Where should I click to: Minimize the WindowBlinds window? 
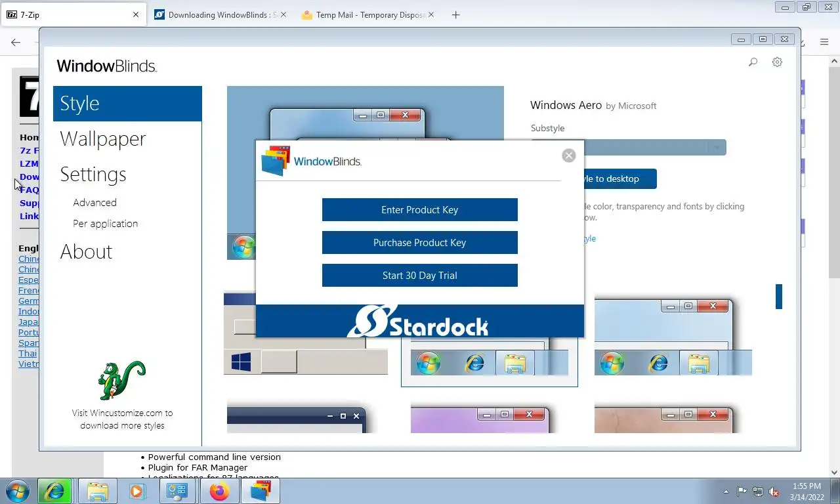tap(741, 39)
